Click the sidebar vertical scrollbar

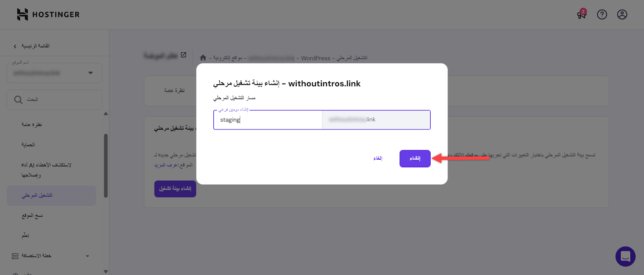[x=106, y=165]
